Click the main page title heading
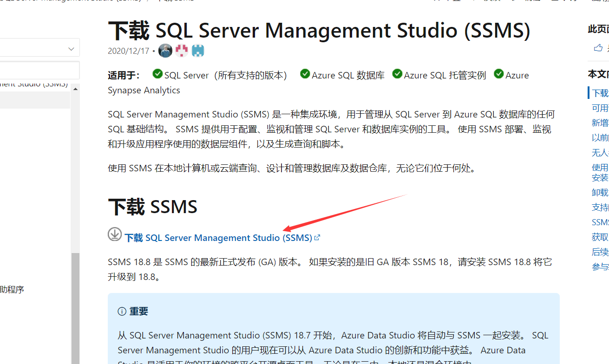 point(319,31)
